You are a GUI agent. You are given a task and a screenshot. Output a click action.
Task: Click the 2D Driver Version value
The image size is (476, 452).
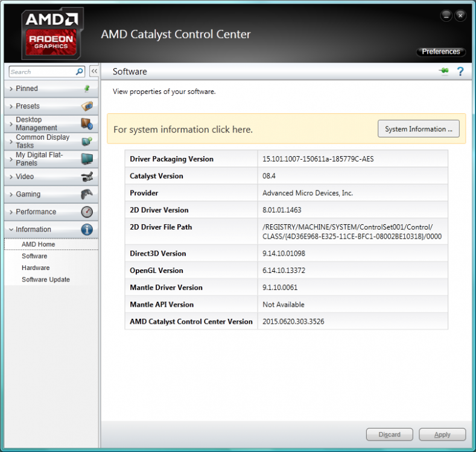pyautogui.click(x=282, y=210)
